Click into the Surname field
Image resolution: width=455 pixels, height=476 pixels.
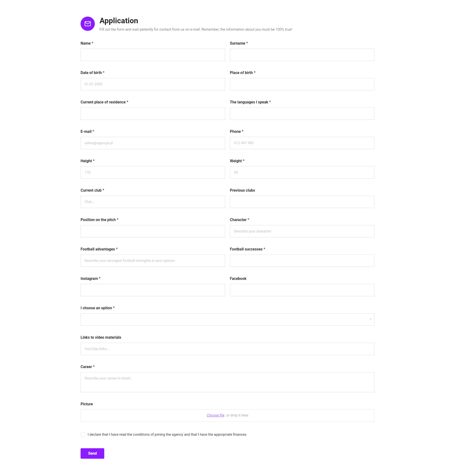pos(302,55)
